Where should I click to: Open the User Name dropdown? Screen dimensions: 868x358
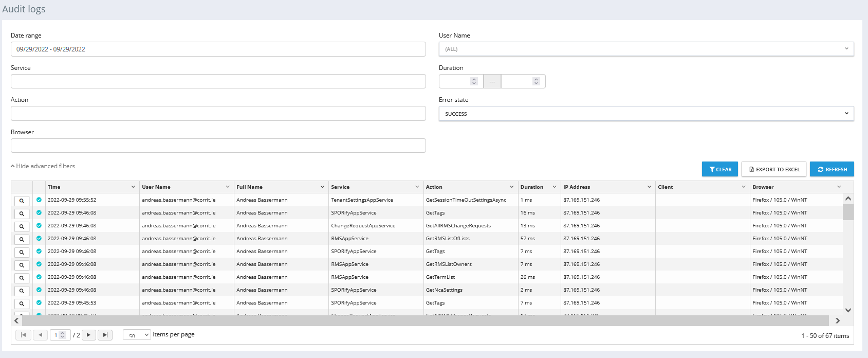click(646, 49)
